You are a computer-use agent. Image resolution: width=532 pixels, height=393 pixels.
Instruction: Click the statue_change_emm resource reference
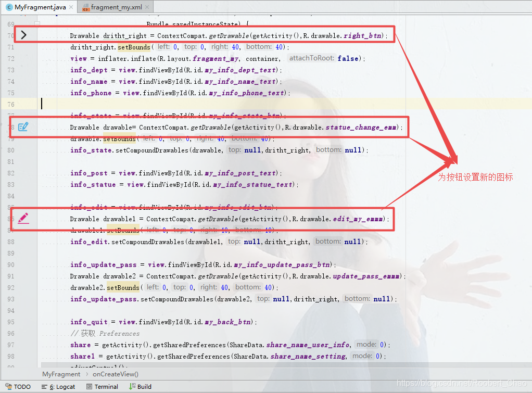click(x=361, y=127)
